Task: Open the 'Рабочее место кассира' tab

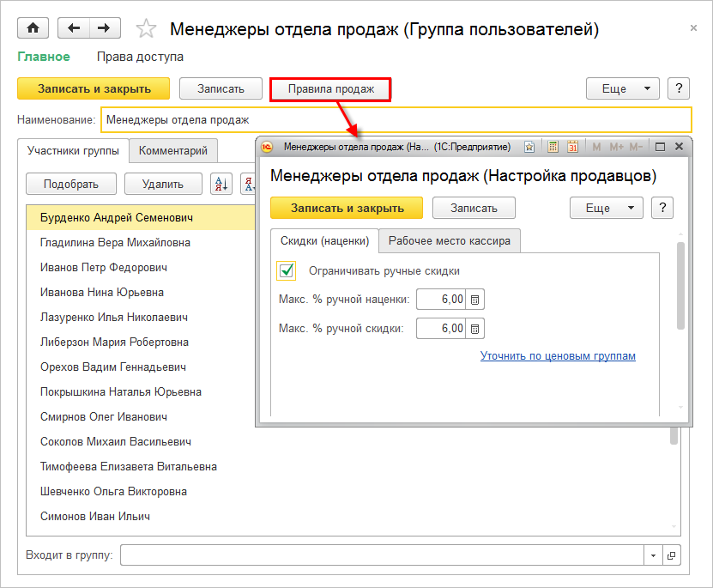Action: tap(449, 240)
